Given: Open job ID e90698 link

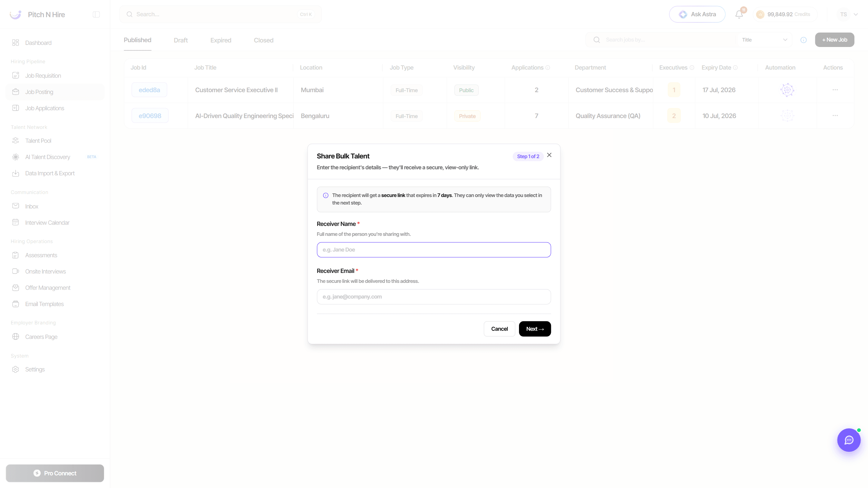Looking at the screenshot, I should tap(150, 116).
